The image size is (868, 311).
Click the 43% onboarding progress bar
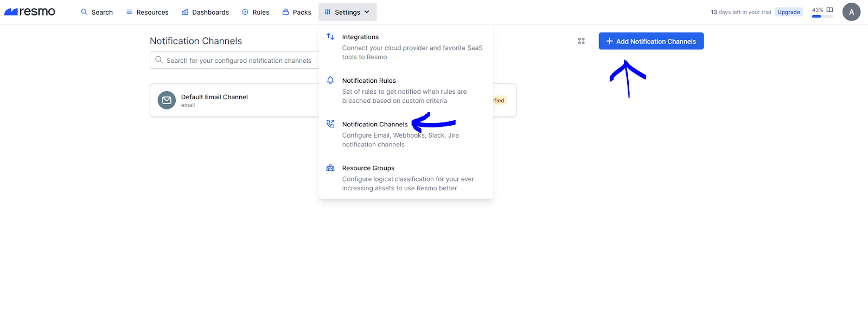point(822,16)
